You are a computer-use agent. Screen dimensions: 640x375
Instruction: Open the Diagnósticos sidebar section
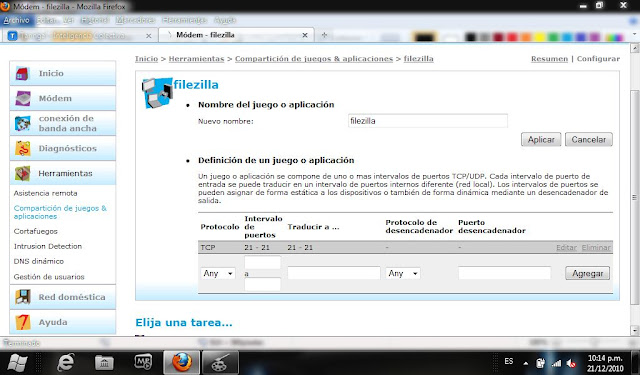pyautogui.click(x=62, y=149)
